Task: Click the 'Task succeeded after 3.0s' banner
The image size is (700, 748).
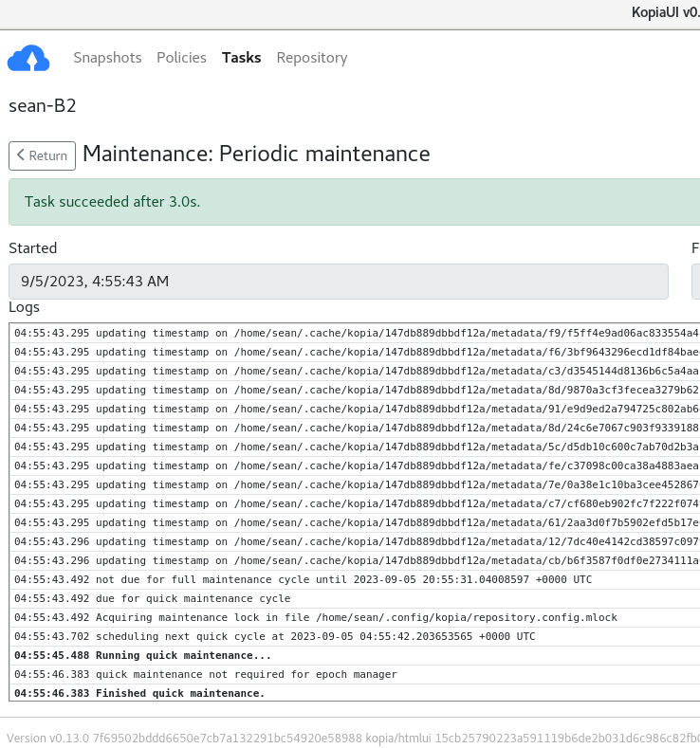Action: [x=354, y=202]
